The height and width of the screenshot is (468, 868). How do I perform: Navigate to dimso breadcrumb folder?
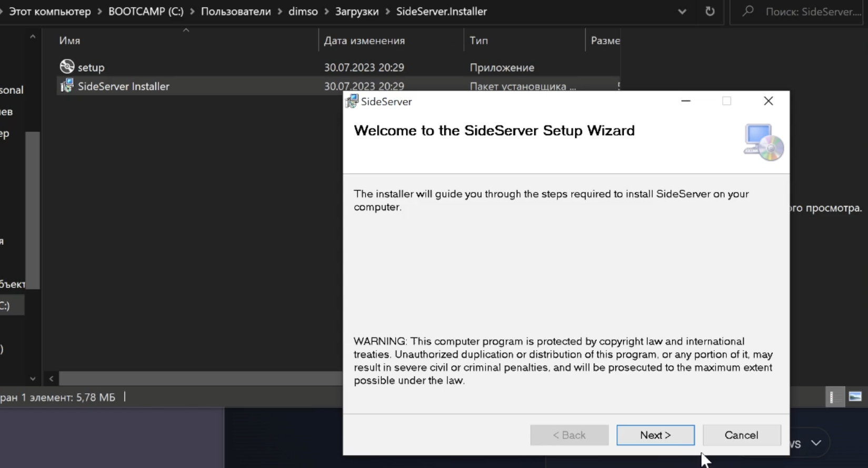(303, 12)
